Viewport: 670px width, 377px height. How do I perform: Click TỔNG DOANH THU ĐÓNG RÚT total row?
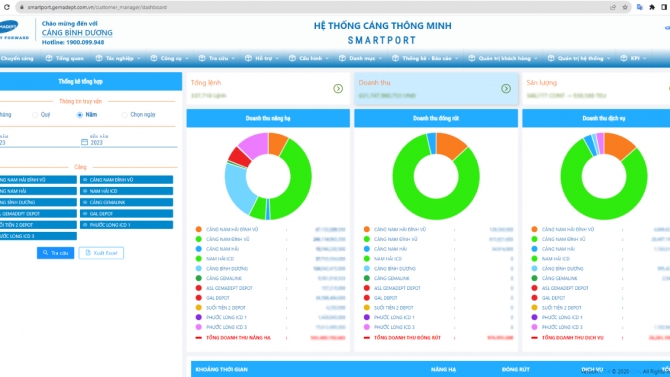pyautogui.click(x=438, y=338)
